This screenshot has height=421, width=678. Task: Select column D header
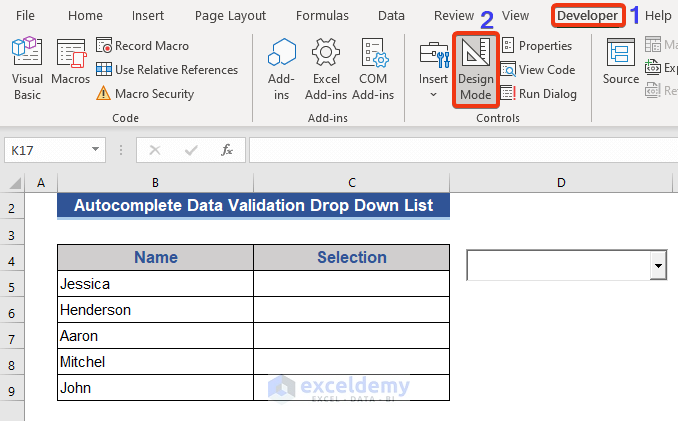[561, 183]
